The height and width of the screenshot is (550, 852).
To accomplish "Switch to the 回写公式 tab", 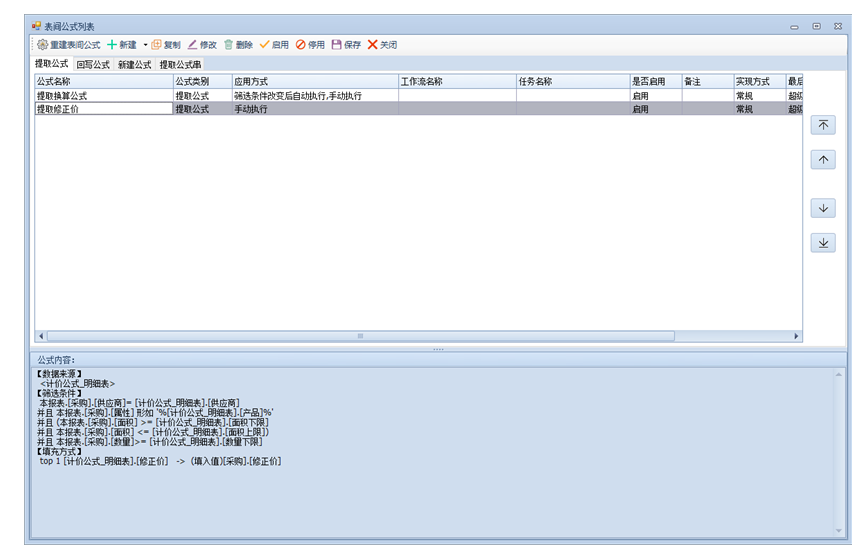I will pyautogui.click(x=93, y=65).
